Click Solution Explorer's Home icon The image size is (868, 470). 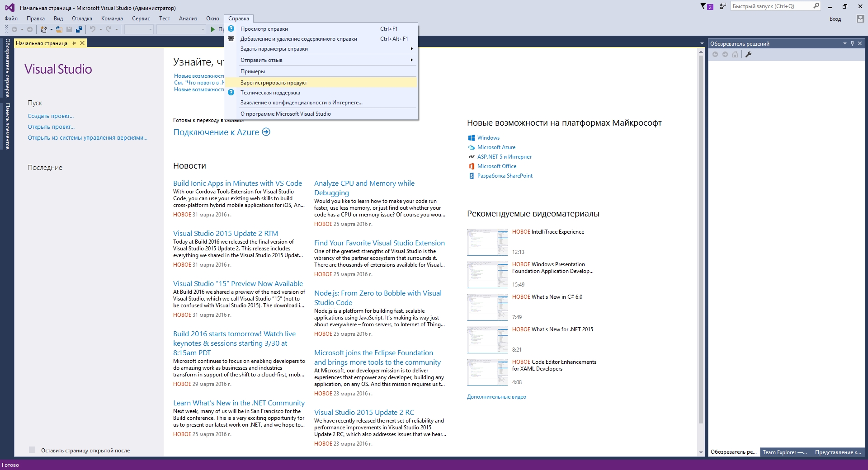point(735,54)
